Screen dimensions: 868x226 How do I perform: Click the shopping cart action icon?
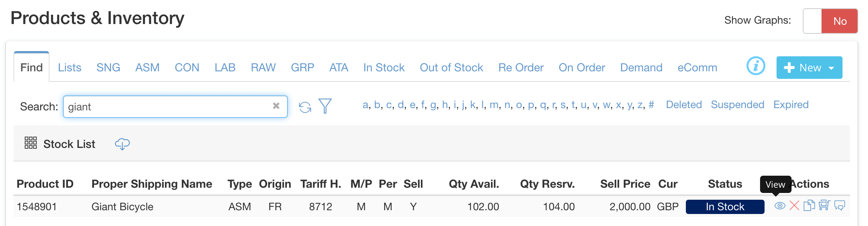click(x=824, y=206)
